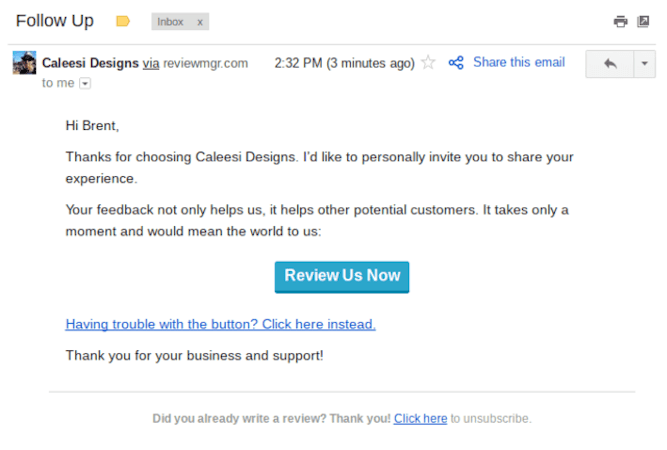
Task: Click the "Click here" unsubscribe link
Action: 420,418
